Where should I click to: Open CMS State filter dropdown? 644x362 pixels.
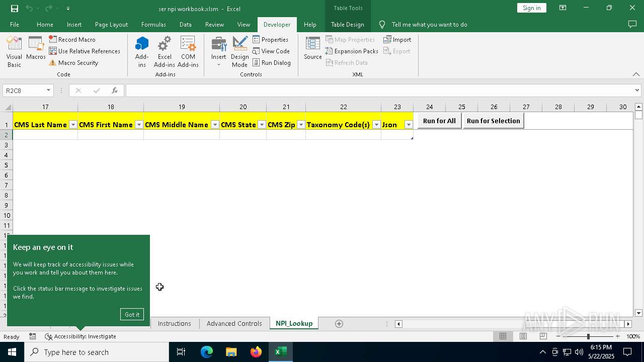coord(262,125)
